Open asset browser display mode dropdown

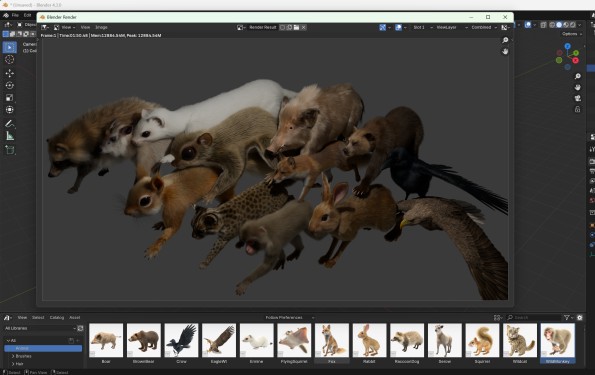[498, 317]
